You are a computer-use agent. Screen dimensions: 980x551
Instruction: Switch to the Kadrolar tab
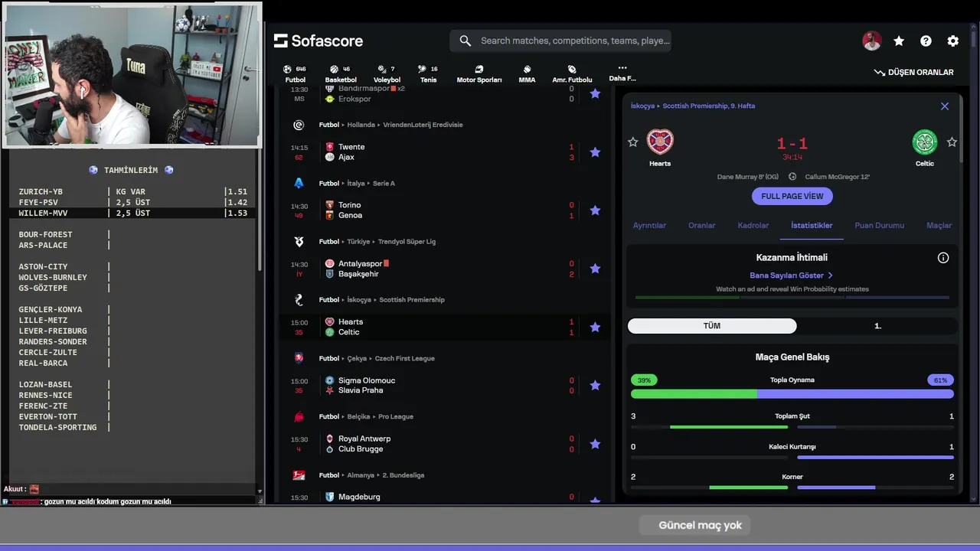pos(753,226)
